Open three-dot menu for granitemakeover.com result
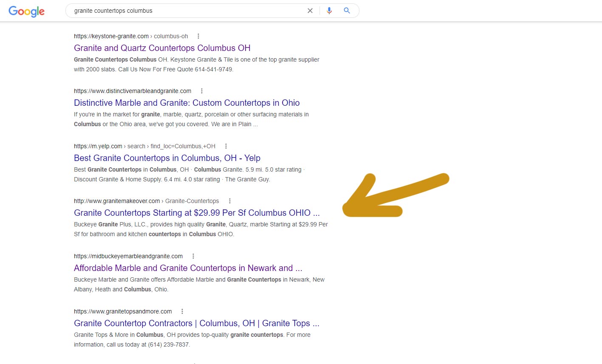The height and width of the screenshot is (364, 602). pos(230,201)
